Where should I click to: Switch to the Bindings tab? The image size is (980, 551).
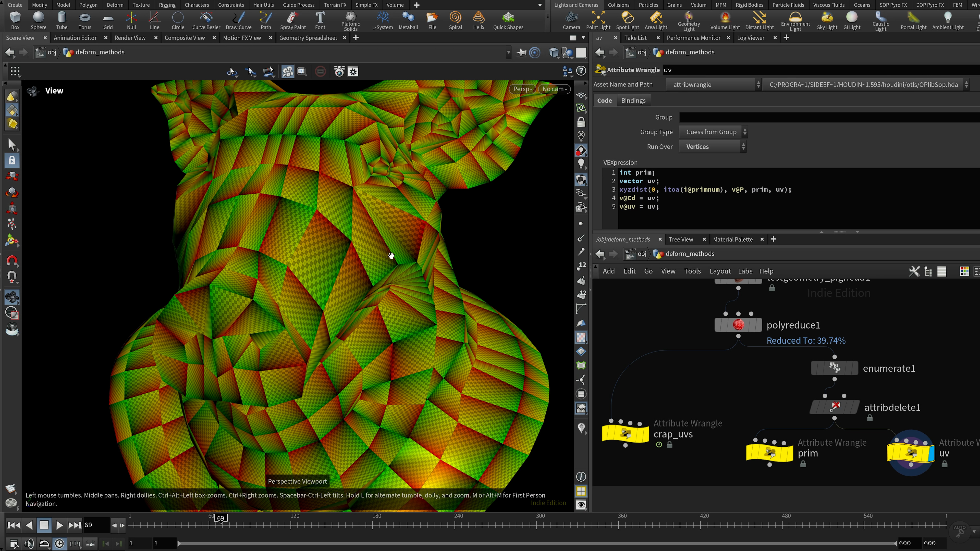(633, 101)
